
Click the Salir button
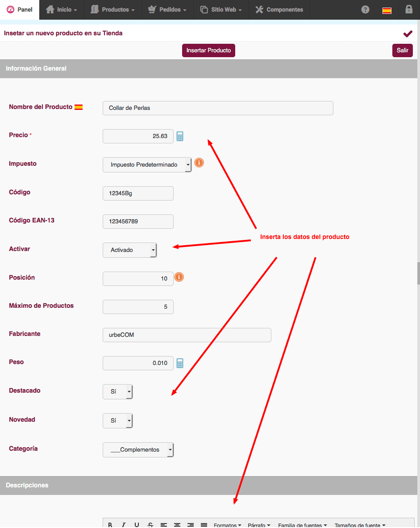[x=402, y=50]
